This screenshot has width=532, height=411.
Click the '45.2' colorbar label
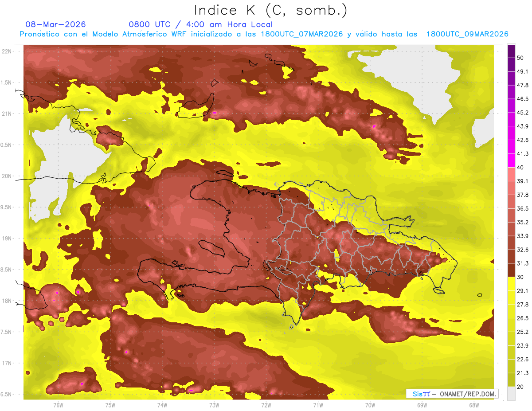click(523, 113)
